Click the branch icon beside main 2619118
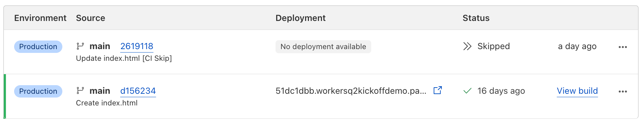The width and height of the screenshot is (644, 125). (80, 46)
